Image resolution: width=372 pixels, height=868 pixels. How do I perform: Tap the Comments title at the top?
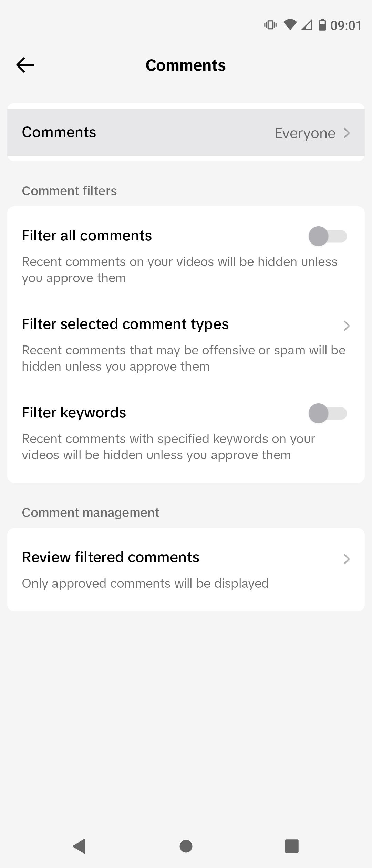click(x=186, y=65)
